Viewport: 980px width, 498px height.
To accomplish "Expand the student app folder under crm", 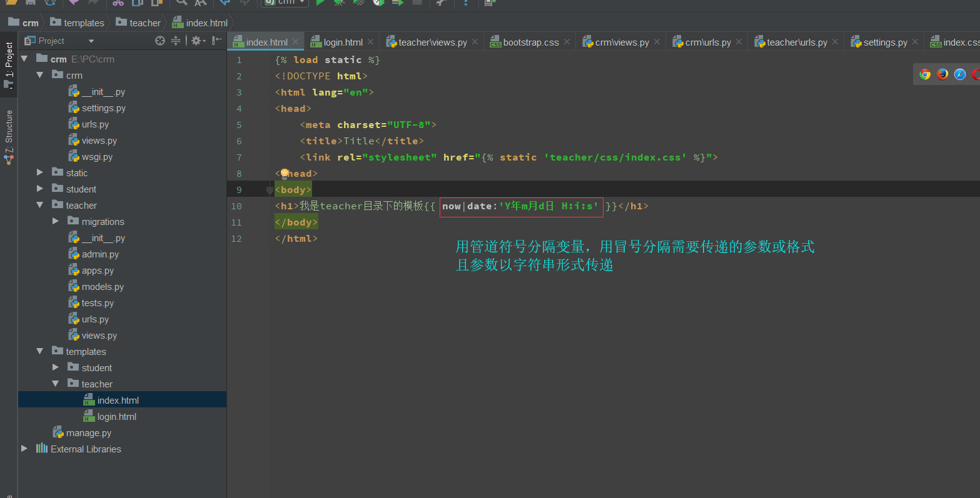I will [x=40, y=189].
